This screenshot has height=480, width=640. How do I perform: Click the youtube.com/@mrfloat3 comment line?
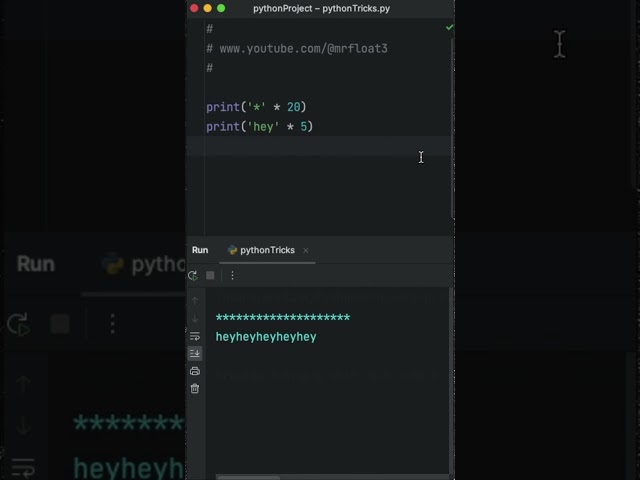point(297,49)
